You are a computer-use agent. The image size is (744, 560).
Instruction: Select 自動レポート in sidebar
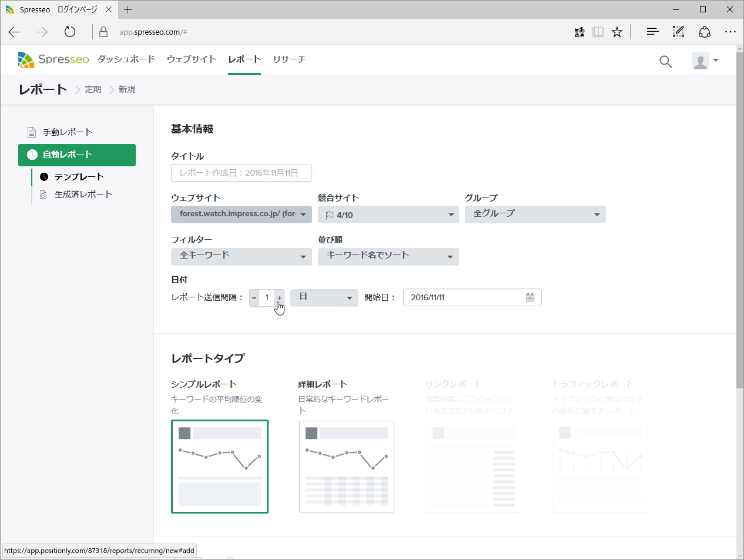coord(77,155)
